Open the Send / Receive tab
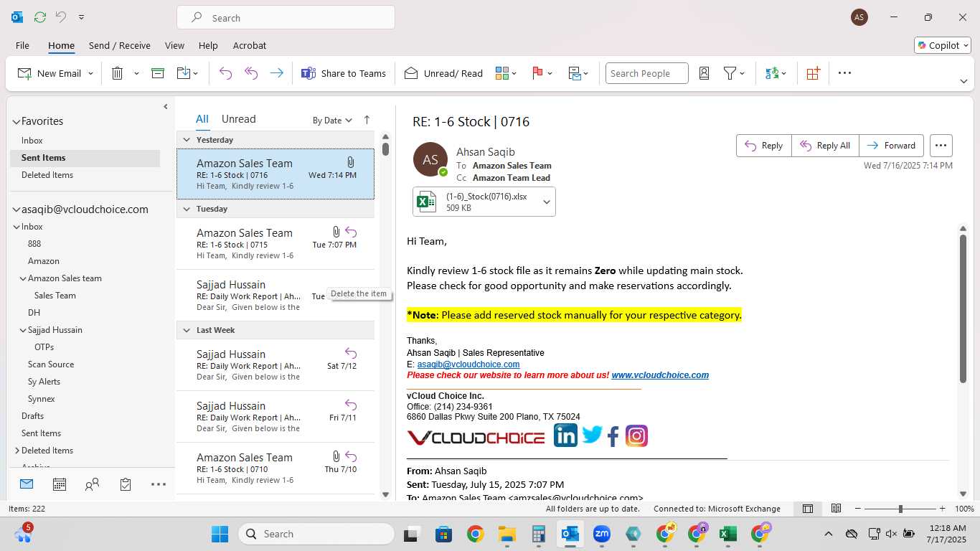 coord(120,45)
